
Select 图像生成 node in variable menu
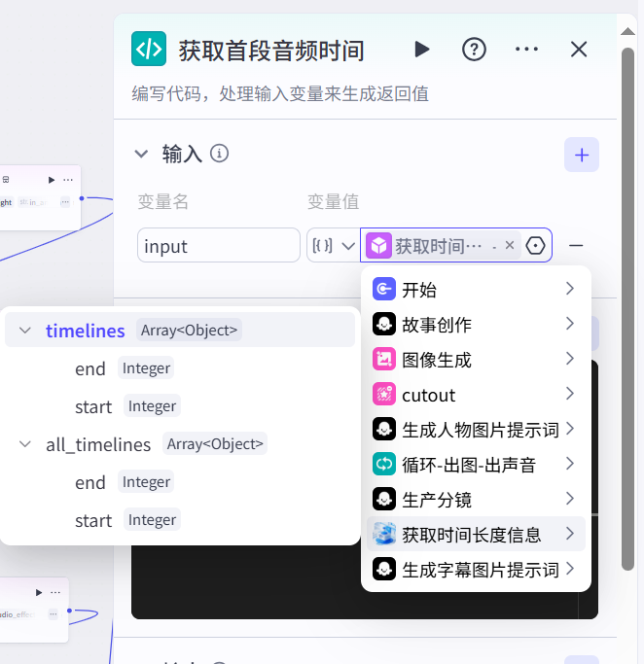click(x=476, y=360)
